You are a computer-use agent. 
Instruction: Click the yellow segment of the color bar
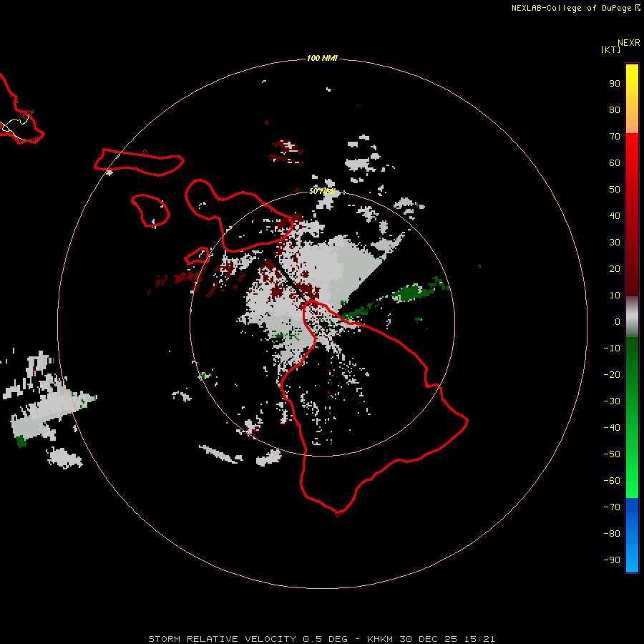pyautogui.click(x=632, y=99)
